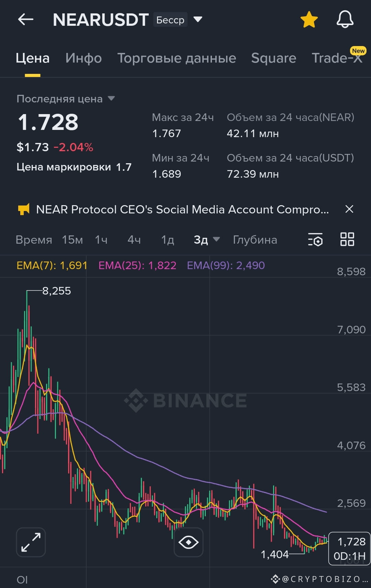Click the 8,255 chart high marker

[57, 291]
